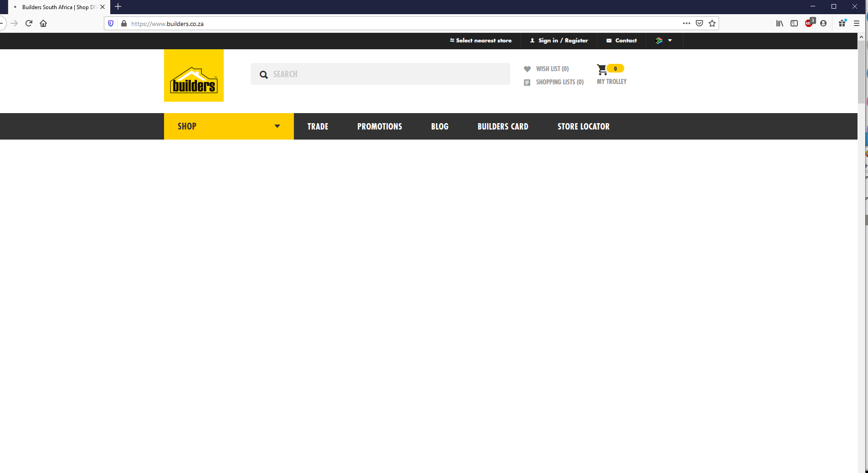Open a new browser tab
Image resolution: width=868 pixels, height=473 pixels.
[118, 6]
